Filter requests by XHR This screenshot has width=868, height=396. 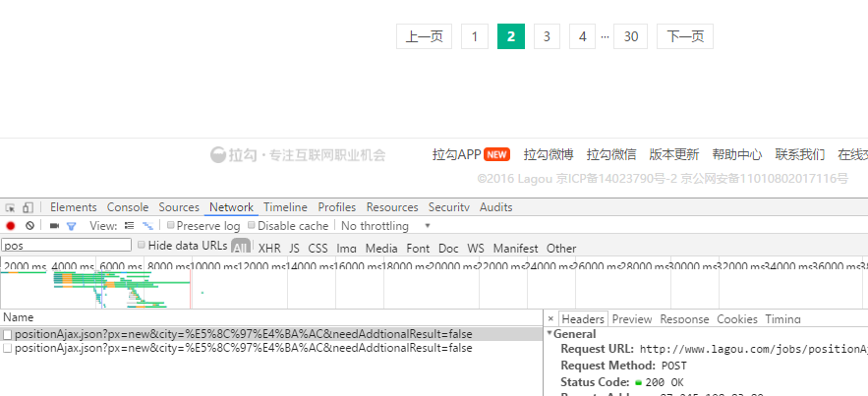click(x=269, y=249)
